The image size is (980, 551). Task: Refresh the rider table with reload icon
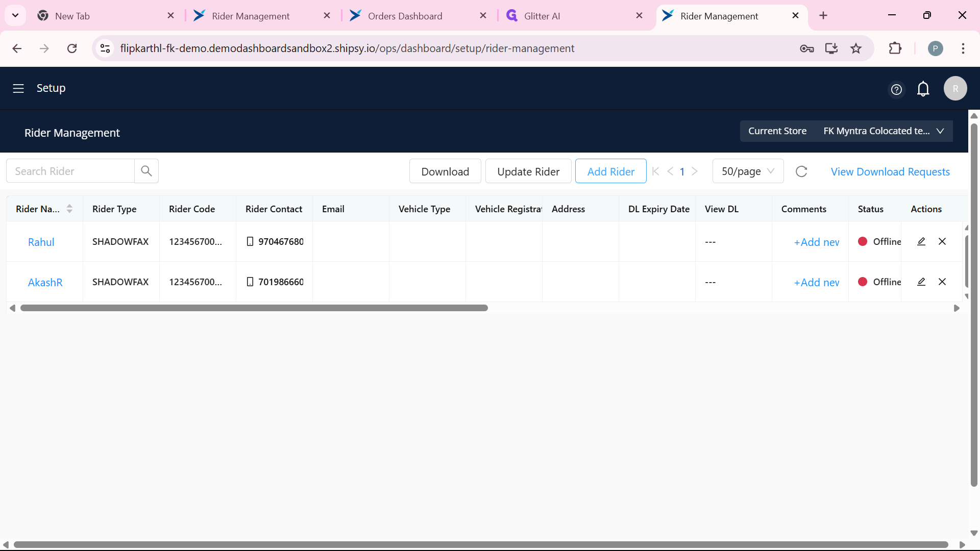tap(801, 171)
